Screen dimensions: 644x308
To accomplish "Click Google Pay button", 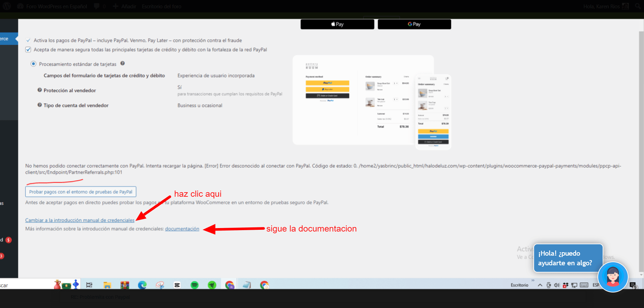I will [x=414, y=24].
